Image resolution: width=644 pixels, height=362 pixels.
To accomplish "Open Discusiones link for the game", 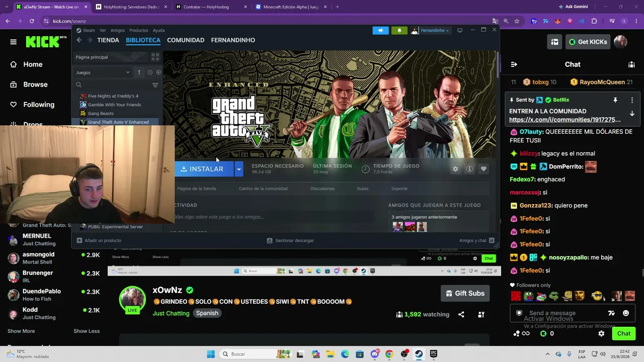I will pos(323,189).
